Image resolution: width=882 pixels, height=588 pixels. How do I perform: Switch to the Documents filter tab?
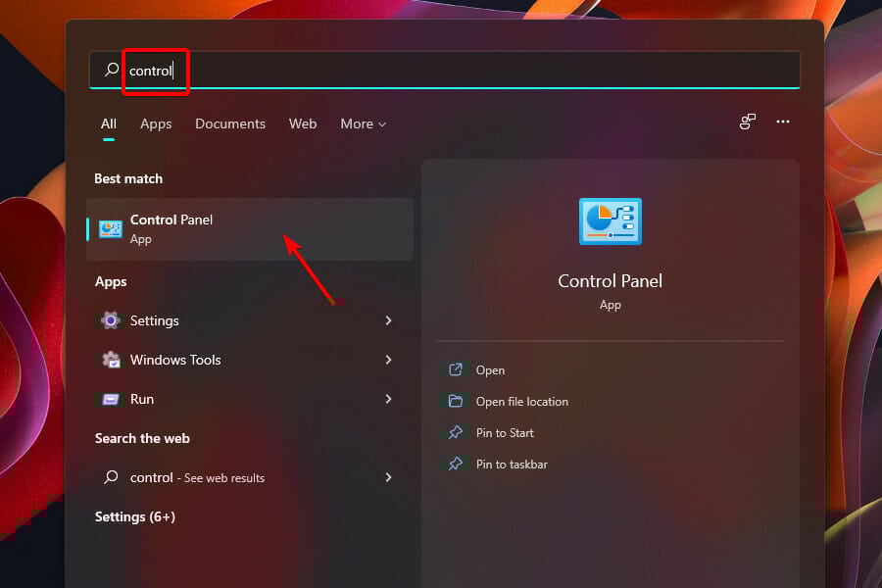pyautogui.click(x=230, y=123)
